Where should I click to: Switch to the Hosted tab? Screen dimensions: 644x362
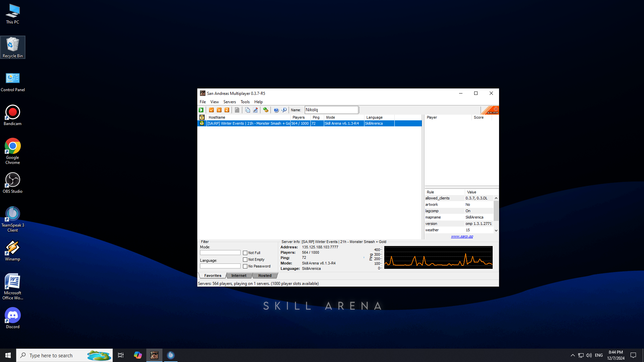(x=265, y=276)
